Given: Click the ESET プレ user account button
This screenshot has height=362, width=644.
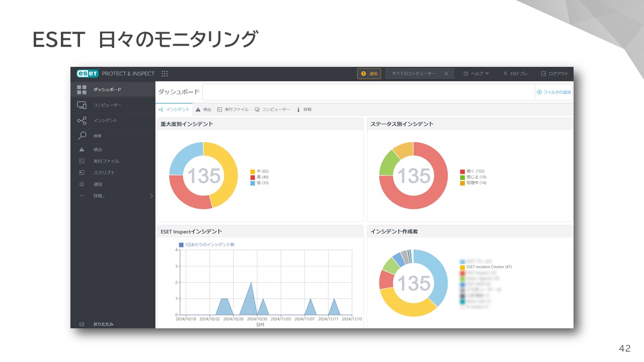Looking at the screenshot, I should coord(515,74).
